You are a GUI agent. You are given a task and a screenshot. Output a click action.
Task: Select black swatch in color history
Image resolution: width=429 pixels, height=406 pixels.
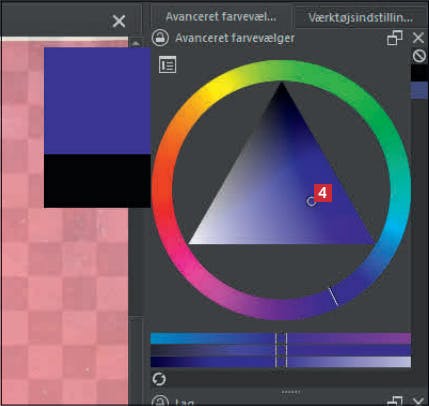pyautogui.click(x=419, y=73)
